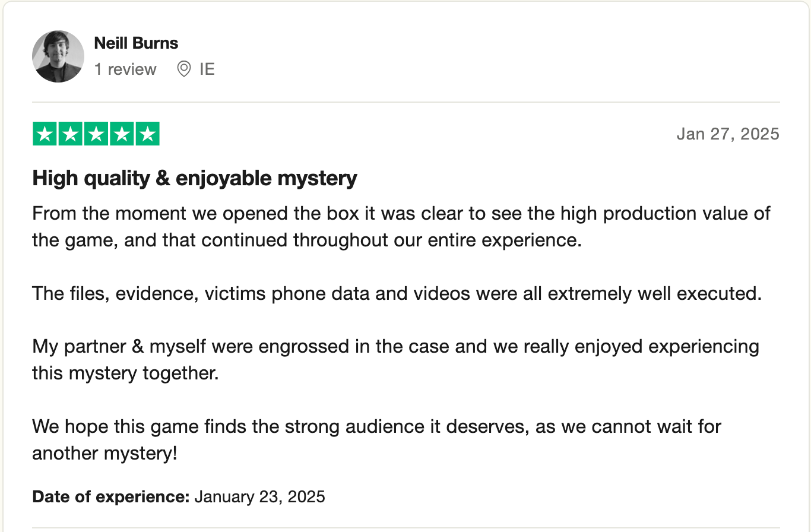This screenshot has width=811, height=532.
Task: Click the sentence about files and evidence
Action: click(x=397, y=293)
